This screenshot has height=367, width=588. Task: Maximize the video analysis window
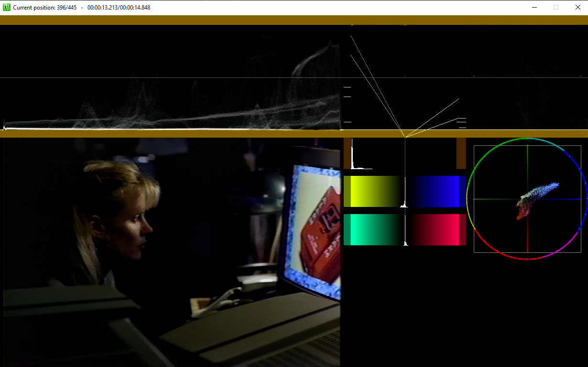coord(556,7)
